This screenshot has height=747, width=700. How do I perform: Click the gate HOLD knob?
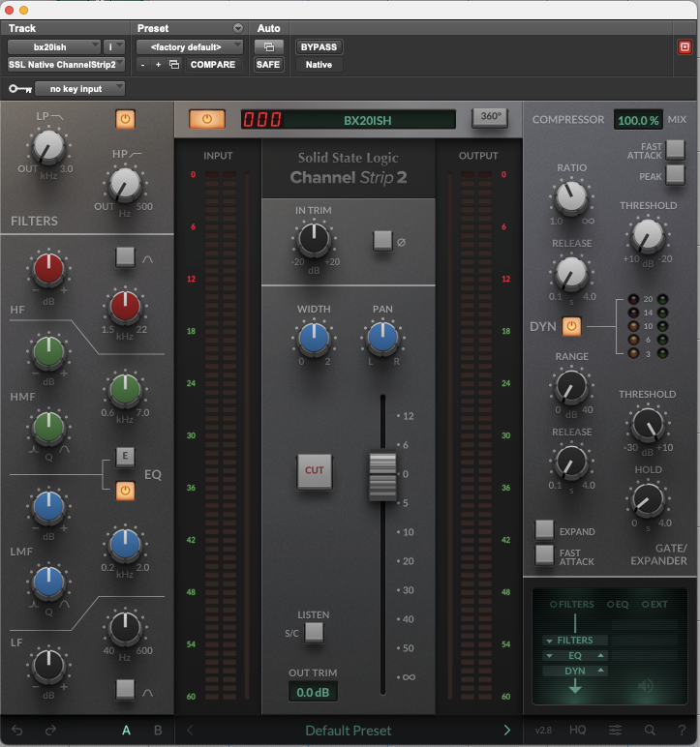tap(648, 499)
